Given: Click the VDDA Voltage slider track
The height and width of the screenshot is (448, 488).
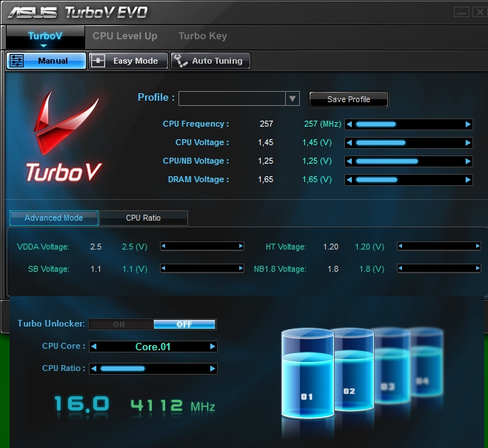Looking at the screenshot, I should pos(202,246).
